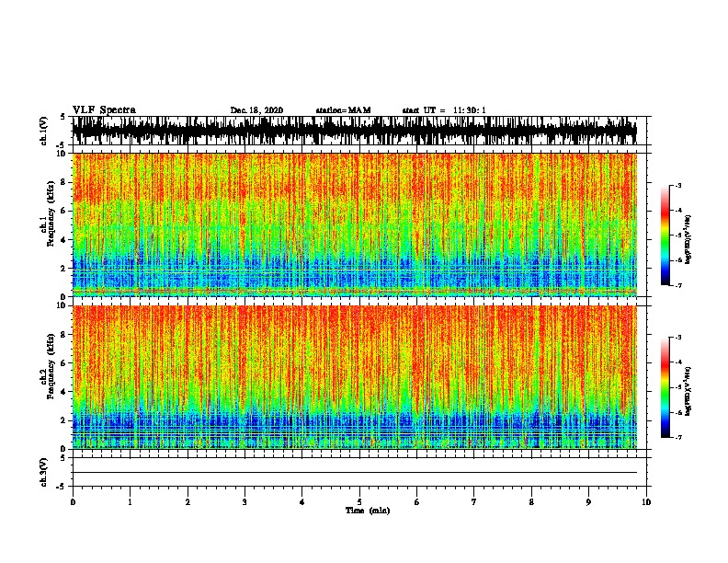Image resolution: width=728 pixels, height=563 pixels.
Task: Click the "-3" label on ch.1 color scale
Action: [x=678, y=185]
